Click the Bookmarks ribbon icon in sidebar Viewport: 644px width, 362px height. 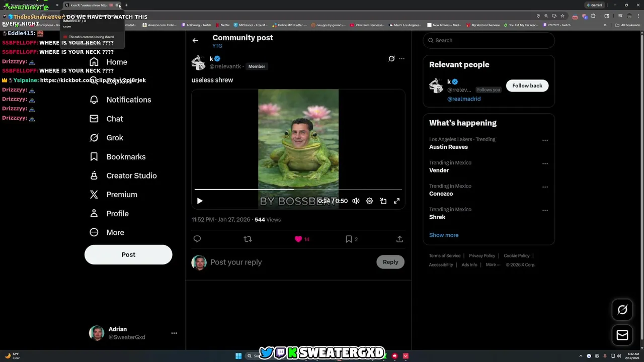[x=94, y=157]
